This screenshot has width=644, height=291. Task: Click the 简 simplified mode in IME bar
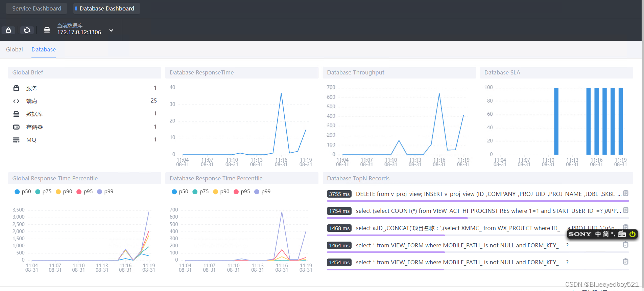pyautogui.click(x=606, y=234)
